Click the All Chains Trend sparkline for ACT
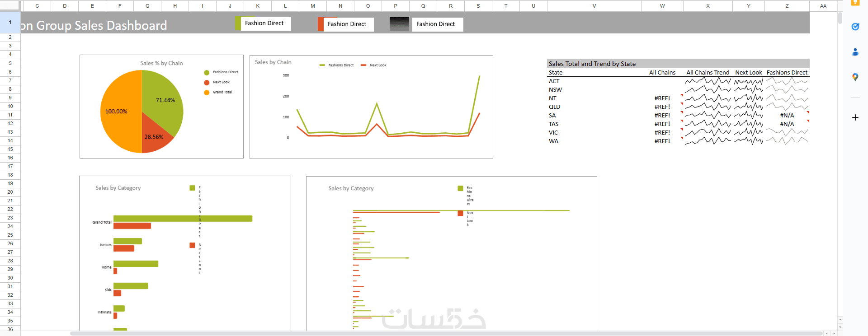 click(708, 81)
